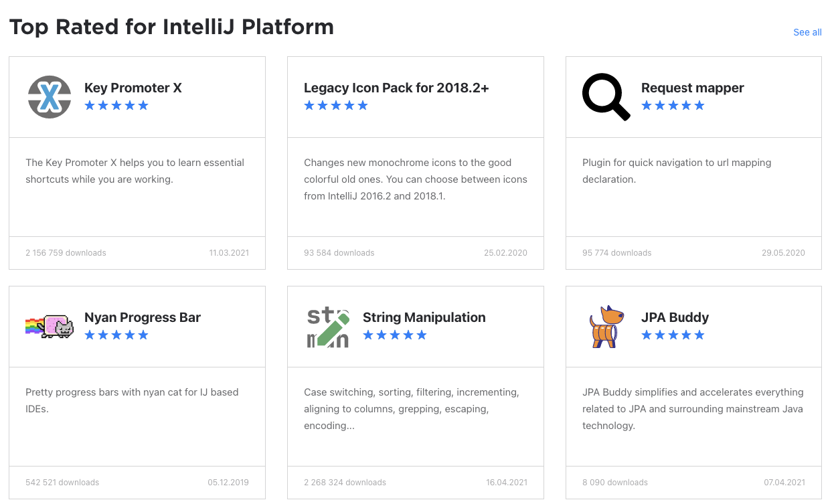Screen dimensions: 834x504
Task: Click the 93 584 downloads text
Action: (x=339, y=253)
